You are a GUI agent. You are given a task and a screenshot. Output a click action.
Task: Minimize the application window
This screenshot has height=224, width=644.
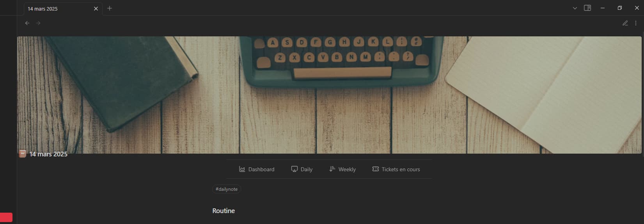point(603,8)
